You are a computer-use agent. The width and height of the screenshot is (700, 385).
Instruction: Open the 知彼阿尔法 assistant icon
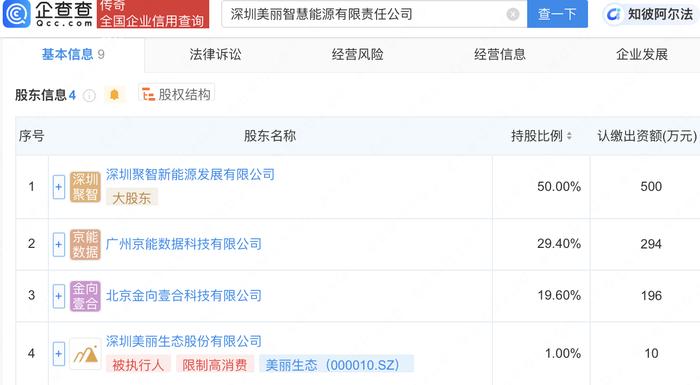(x=614, y=14)
